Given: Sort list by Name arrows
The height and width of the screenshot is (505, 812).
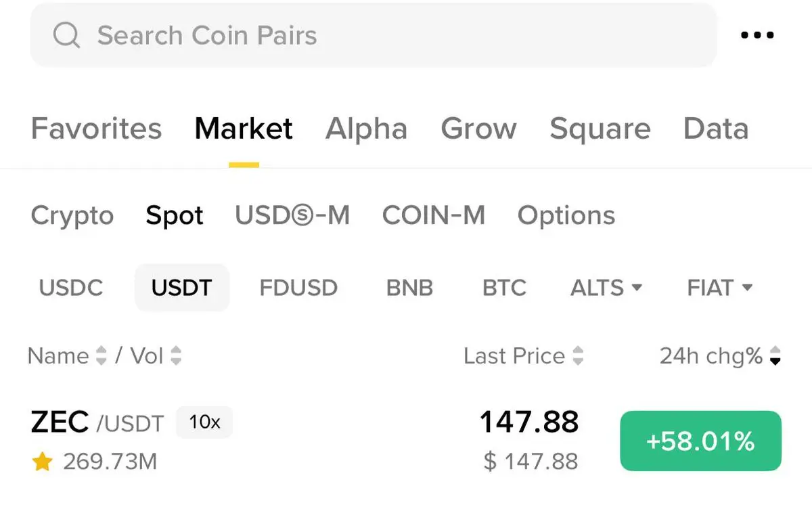Looking at the screenshot, I should [101, 356].
